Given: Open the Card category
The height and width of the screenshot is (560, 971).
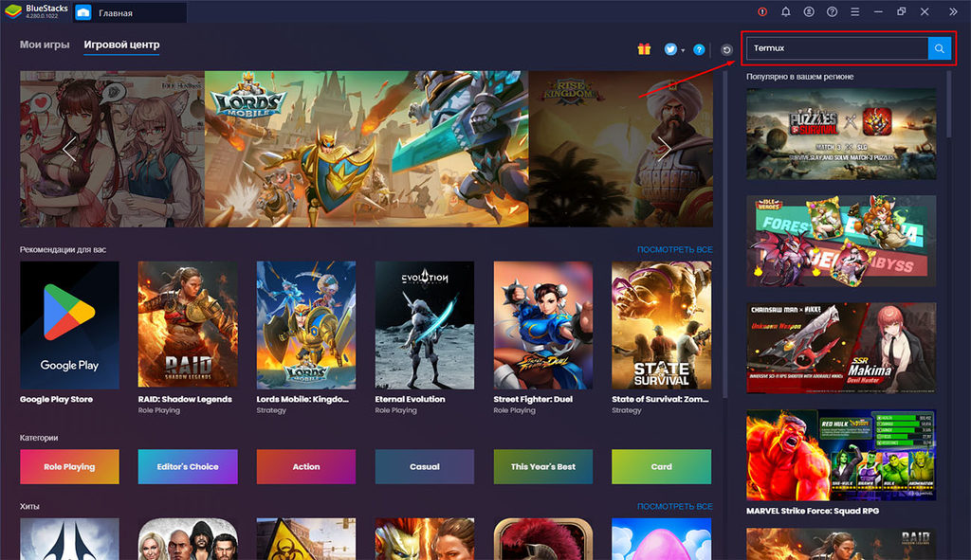Looking at the screenshot, I should coord(661,466).
